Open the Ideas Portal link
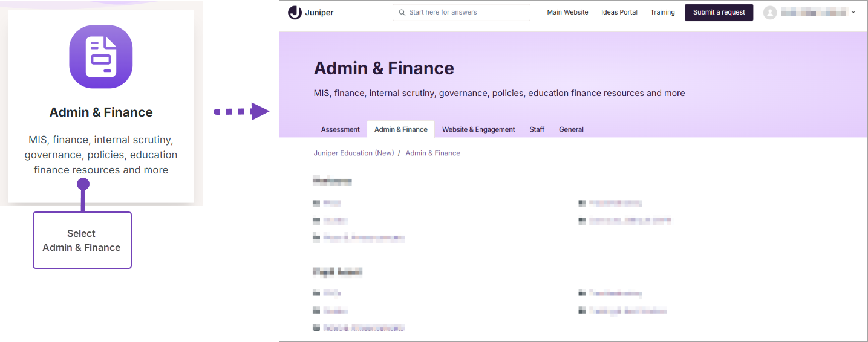 coord(619,12)
